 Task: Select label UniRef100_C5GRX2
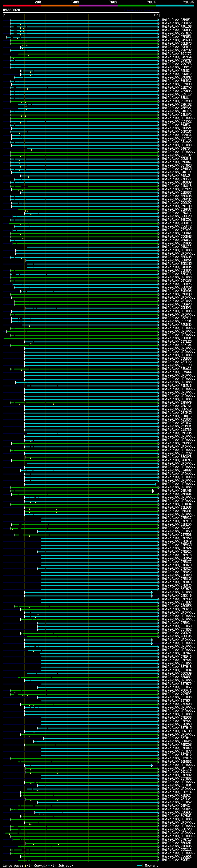click(x=176, y=443)
